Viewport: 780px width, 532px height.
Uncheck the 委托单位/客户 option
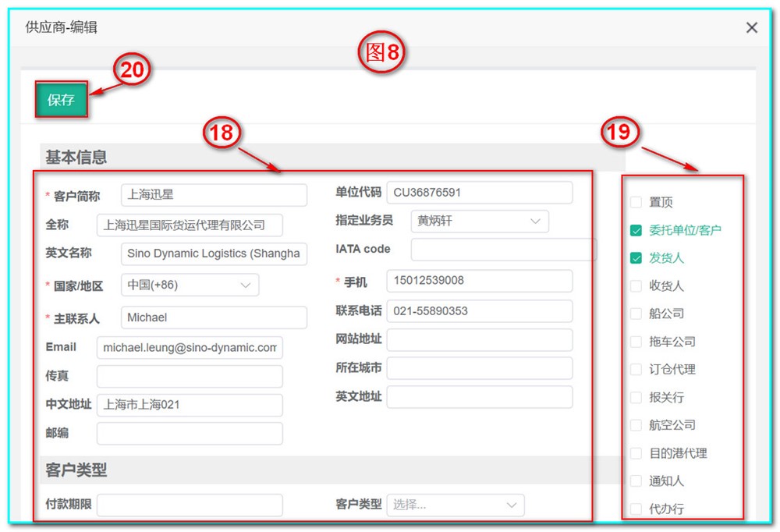pos(636,230)
